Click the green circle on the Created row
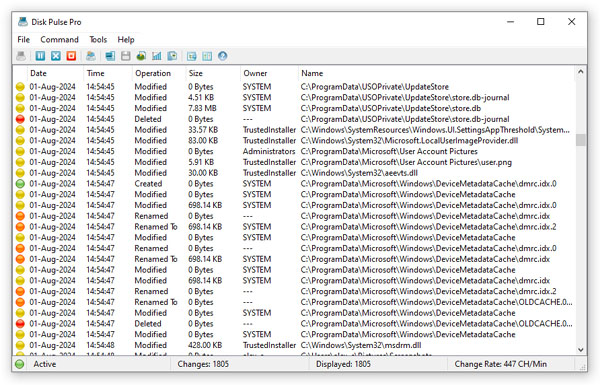The height and width of the screenshot is (385, 600). [20, 184]
